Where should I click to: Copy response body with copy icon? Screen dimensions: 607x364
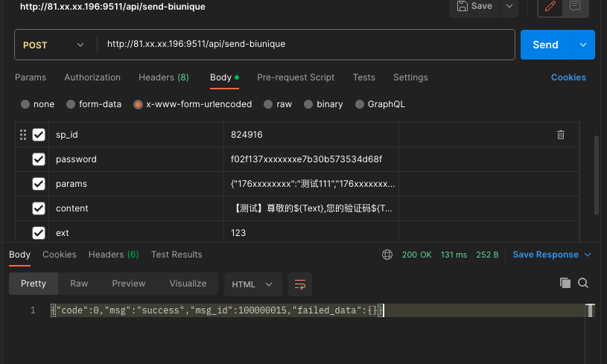[565, 283]
